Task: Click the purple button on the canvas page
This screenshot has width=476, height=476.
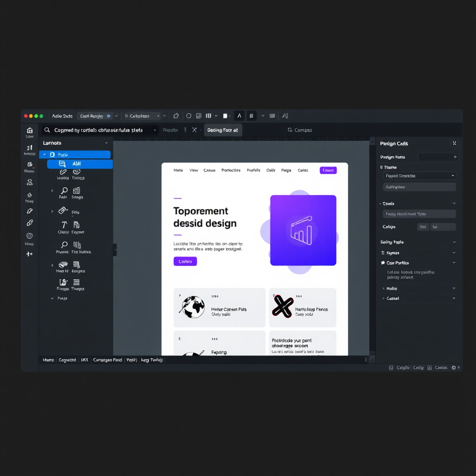Action: tap(185, 261)
